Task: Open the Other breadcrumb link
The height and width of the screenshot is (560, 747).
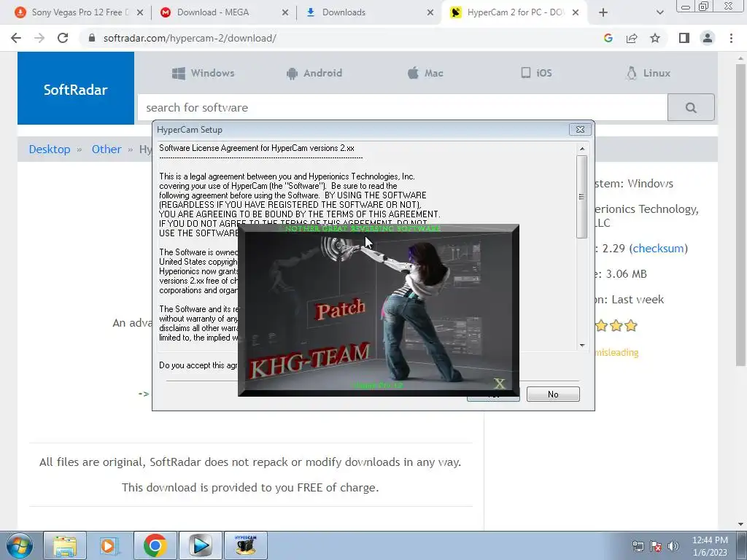Action: [107, 149]
